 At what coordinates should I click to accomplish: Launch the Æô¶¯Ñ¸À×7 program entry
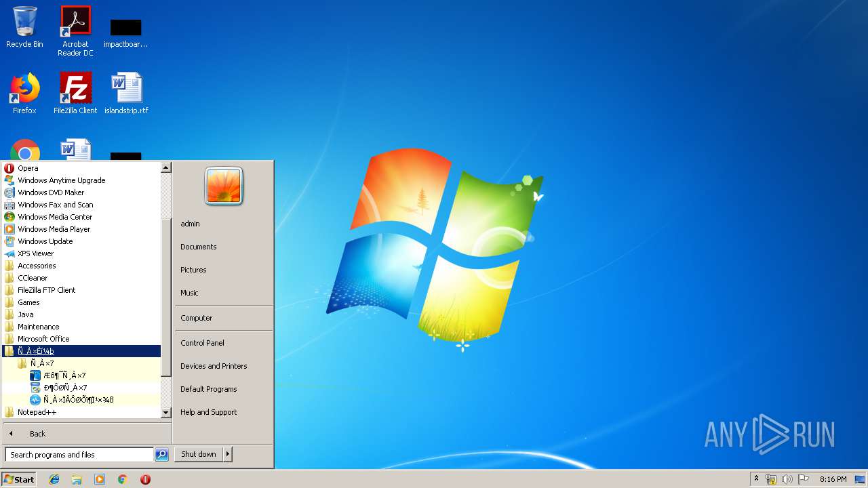(x=81, y=375)
